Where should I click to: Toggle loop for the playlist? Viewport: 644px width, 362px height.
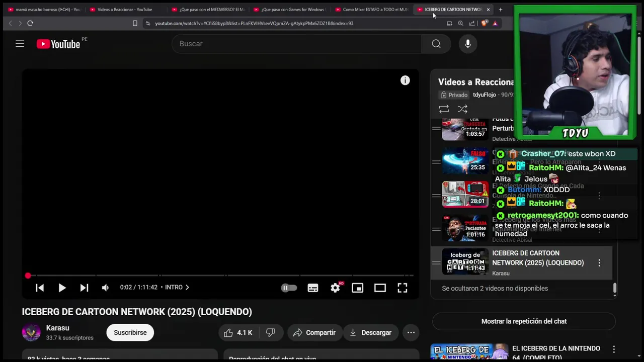pyautogui.click(x=444, y=109)
